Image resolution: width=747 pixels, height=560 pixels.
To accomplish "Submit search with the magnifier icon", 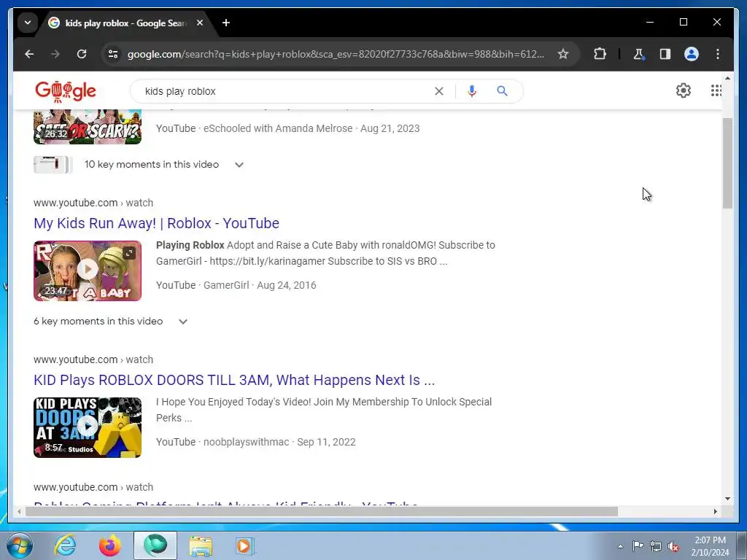I will 502,91.
